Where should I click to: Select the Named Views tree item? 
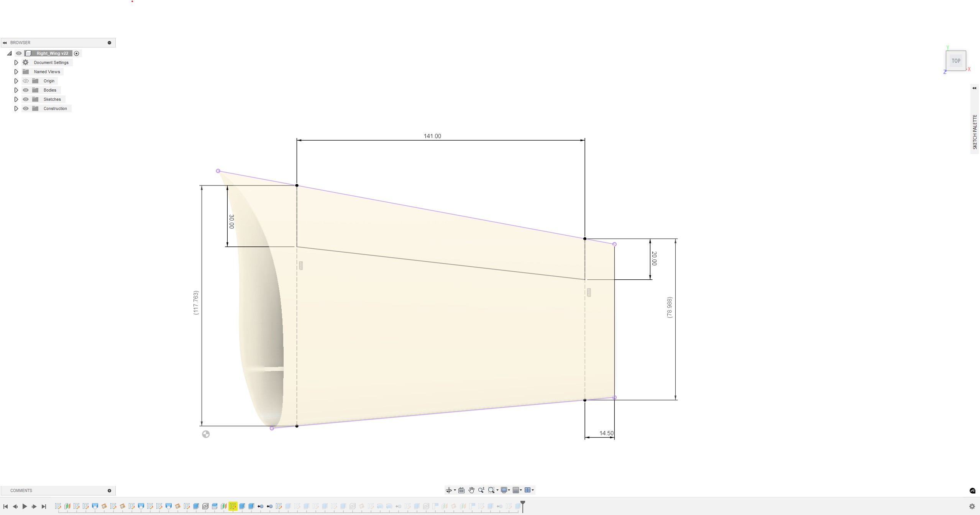point(47,72)
